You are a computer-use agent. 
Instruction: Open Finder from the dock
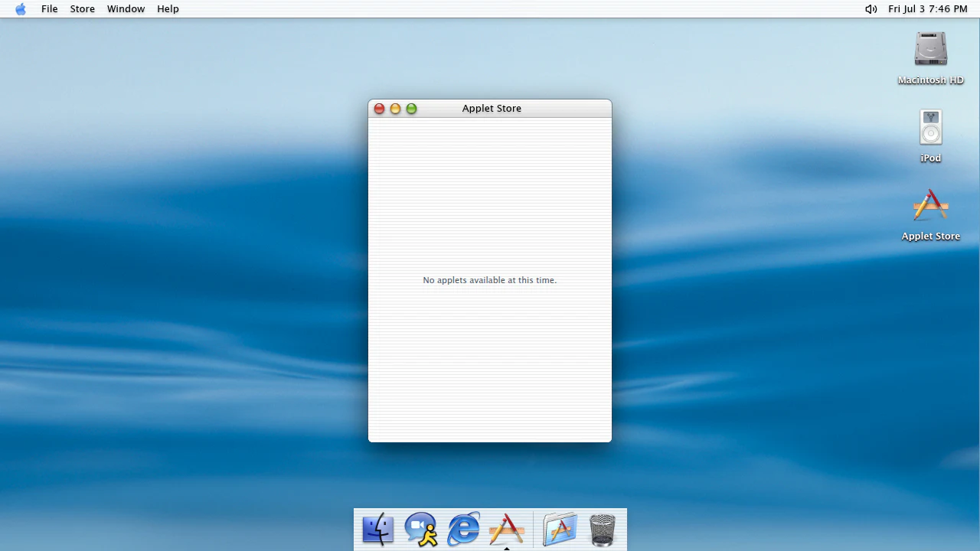point(377,529)
